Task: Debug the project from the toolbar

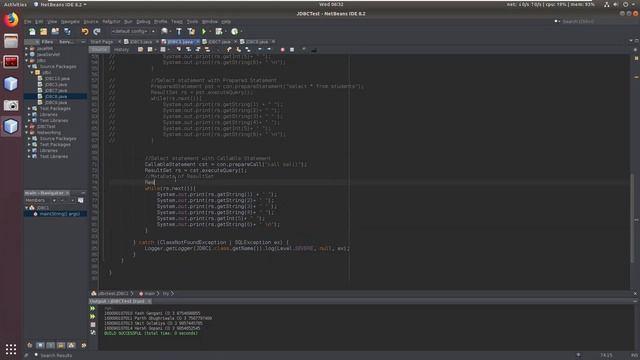Action: (x=219, y=31)
